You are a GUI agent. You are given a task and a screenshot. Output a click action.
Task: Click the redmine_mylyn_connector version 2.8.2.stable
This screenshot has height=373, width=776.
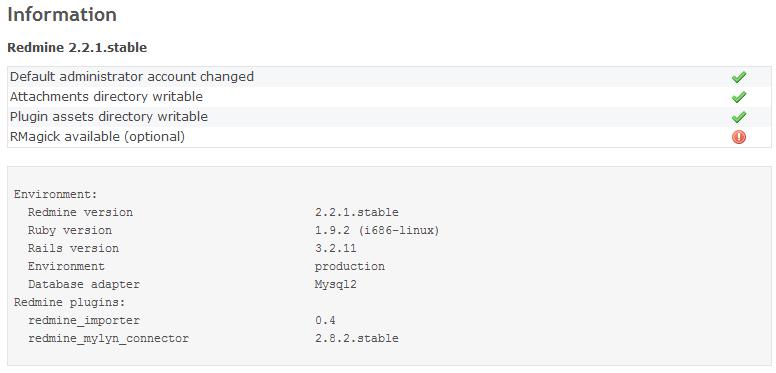click(x=356, y=338)
